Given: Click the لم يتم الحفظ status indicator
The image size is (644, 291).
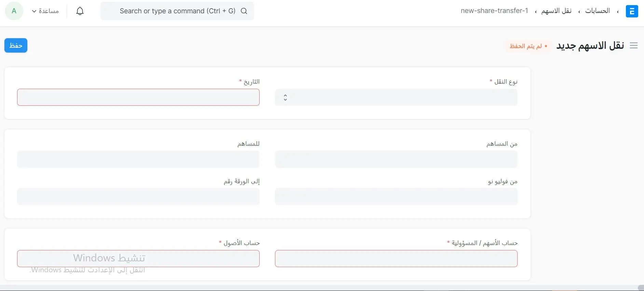Looking at the screenshot, I should click(x=528, y=46).
